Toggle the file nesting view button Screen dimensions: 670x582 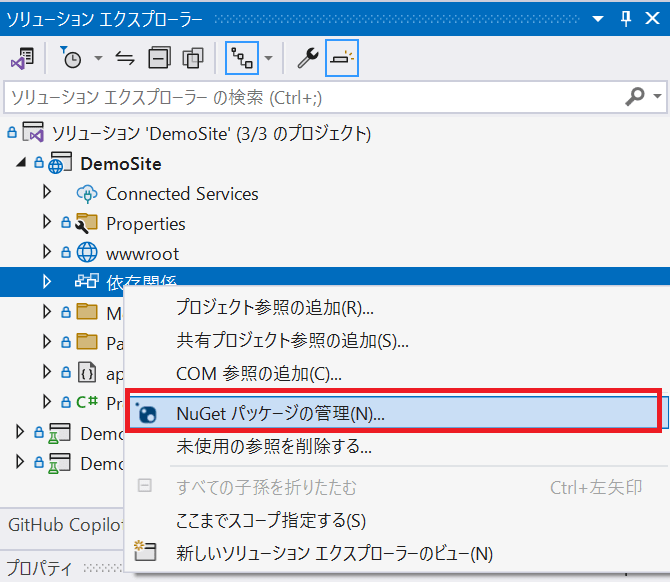coord(242,58)
